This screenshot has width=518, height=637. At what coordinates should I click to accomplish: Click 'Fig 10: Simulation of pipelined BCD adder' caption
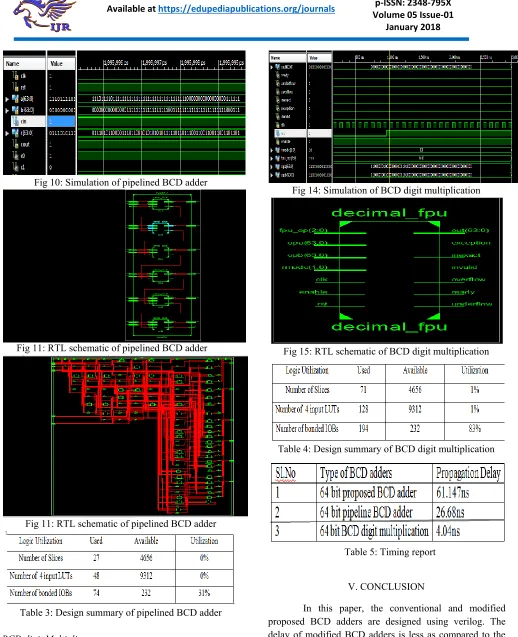click(x=121, y=182)
